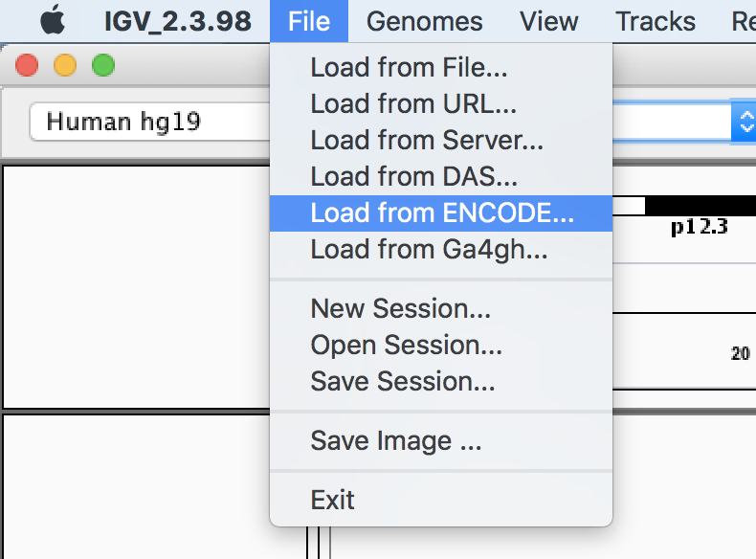Open the Human hg19 genome dropdown
This screenshot has width=756, height=559.
(x=149, y=121)
